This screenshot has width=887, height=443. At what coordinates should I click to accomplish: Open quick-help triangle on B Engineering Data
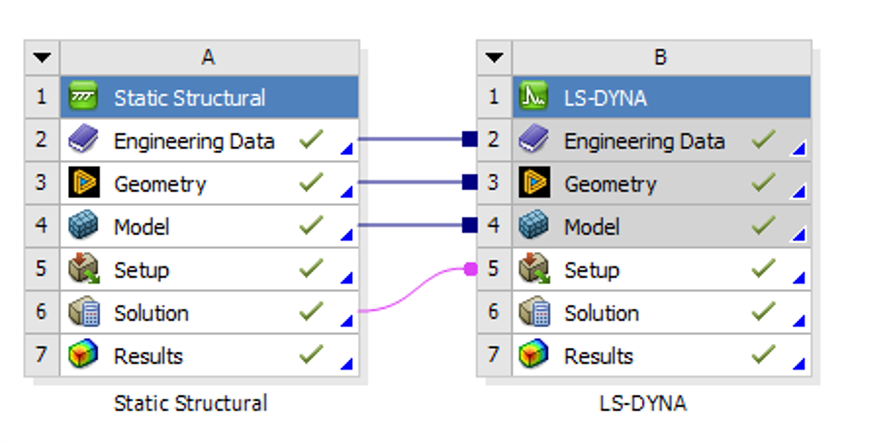point(799,149)
